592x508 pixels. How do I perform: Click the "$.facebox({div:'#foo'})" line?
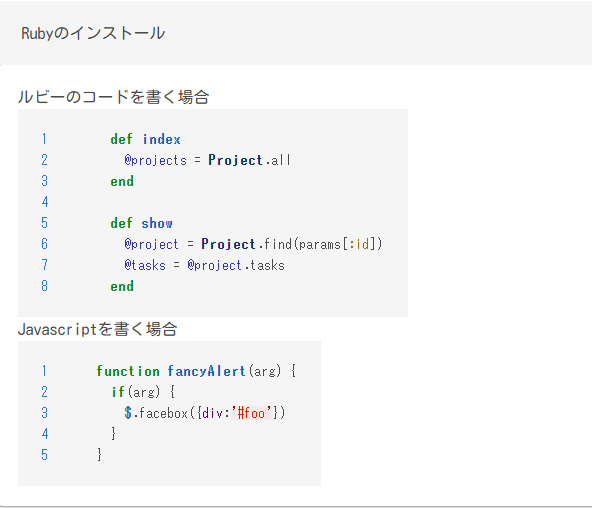204,413
